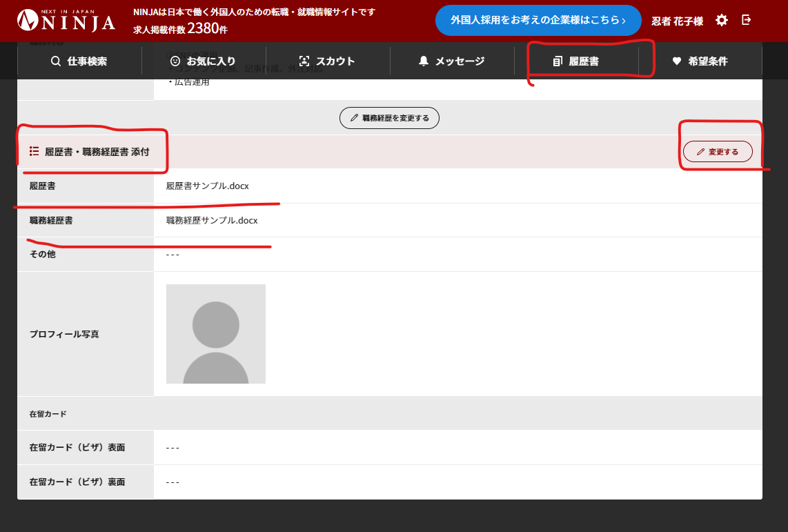Screen dimensions: 788x532
Task: Open the settings gear icon
Action: coord(721,21)
